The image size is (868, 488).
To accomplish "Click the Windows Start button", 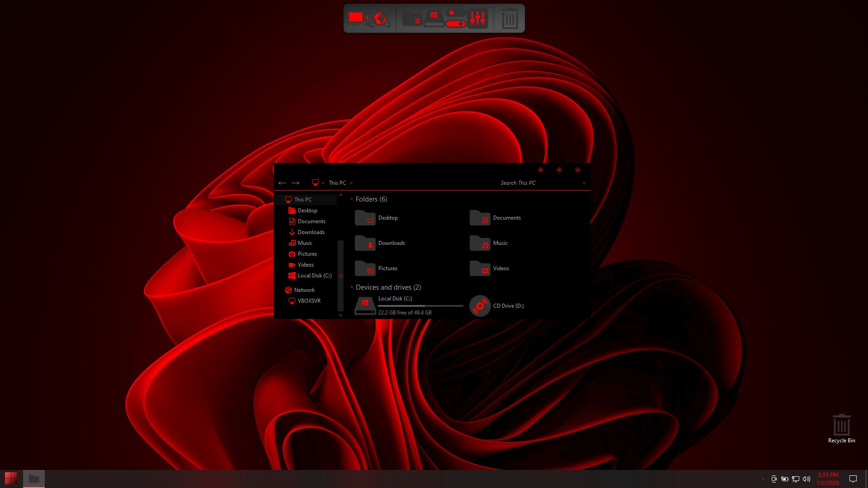I will click(11, 479).
